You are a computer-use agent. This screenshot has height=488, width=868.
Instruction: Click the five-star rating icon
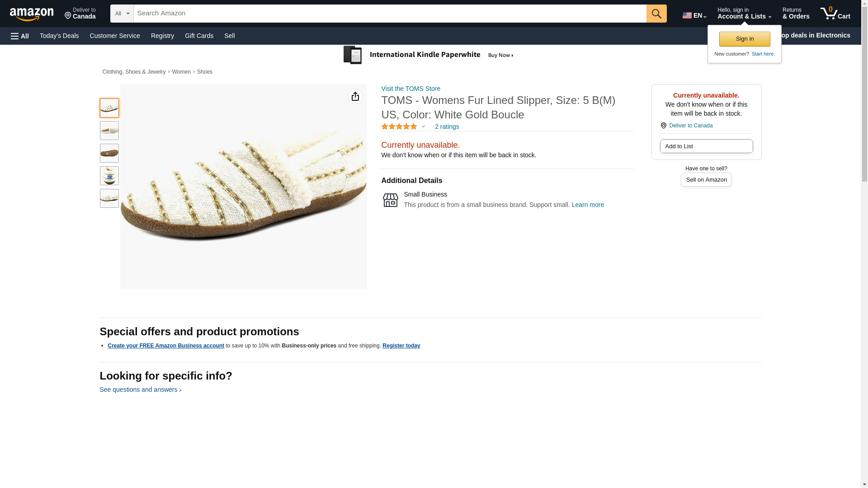click(399, 127)
